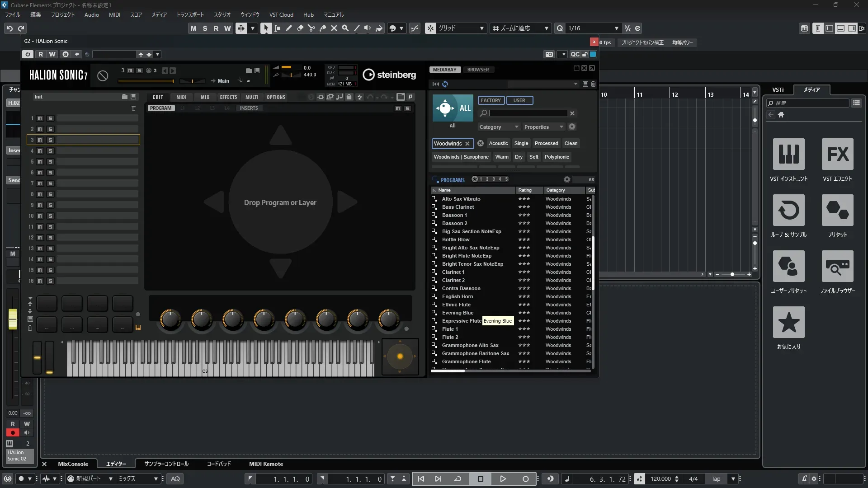Open the VST Instruments media tile
The image size is (868, 488).
coord(788,154)
